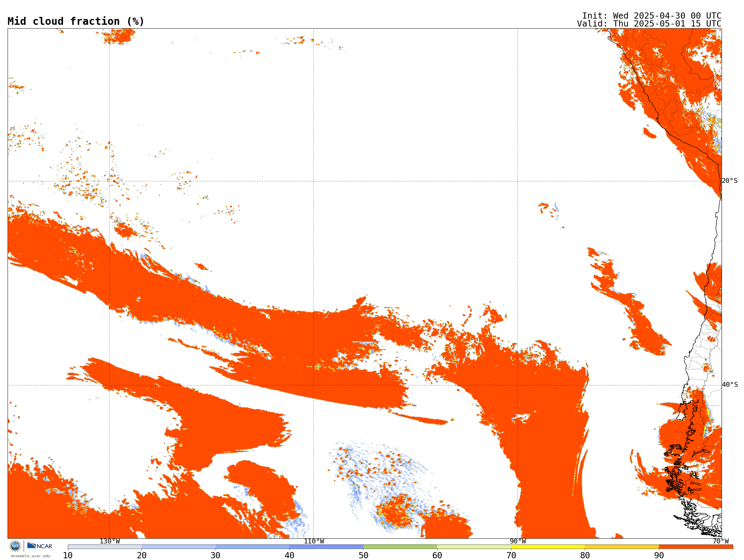The image size is (744, 560).
Task: Click the 110°W longitude label
Action: (314, 541)
